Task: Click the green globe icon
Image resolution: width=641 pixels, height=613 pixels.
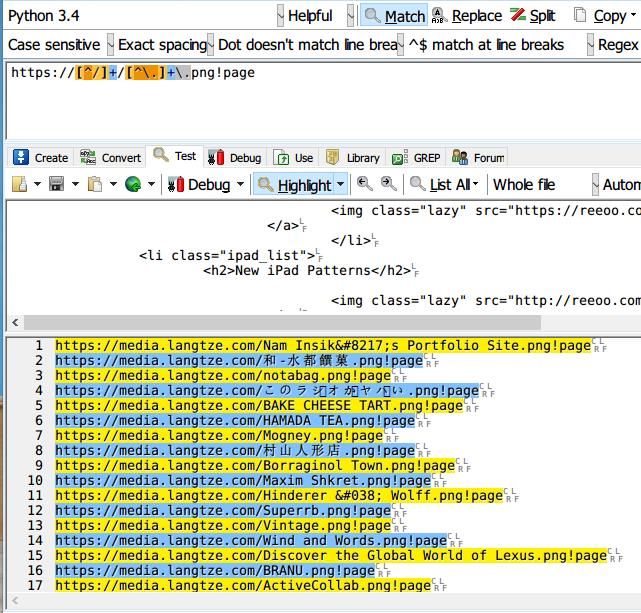Action: point(133,184)
